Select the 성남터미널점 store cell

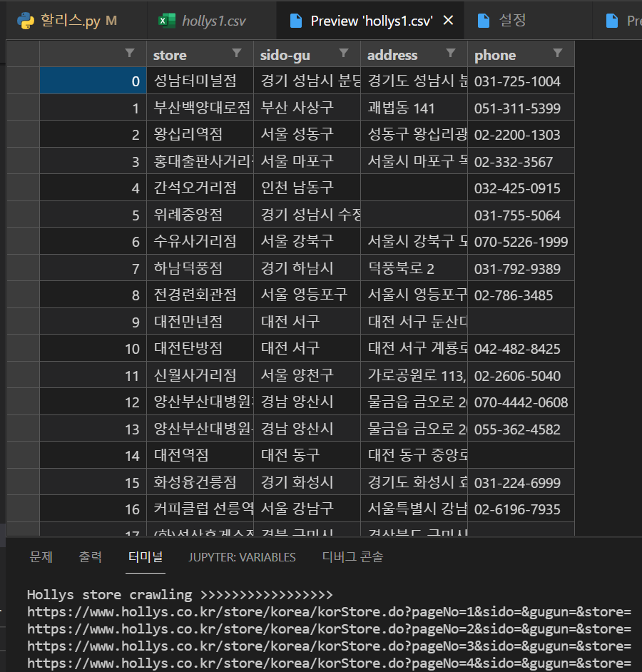click(200, 81)
